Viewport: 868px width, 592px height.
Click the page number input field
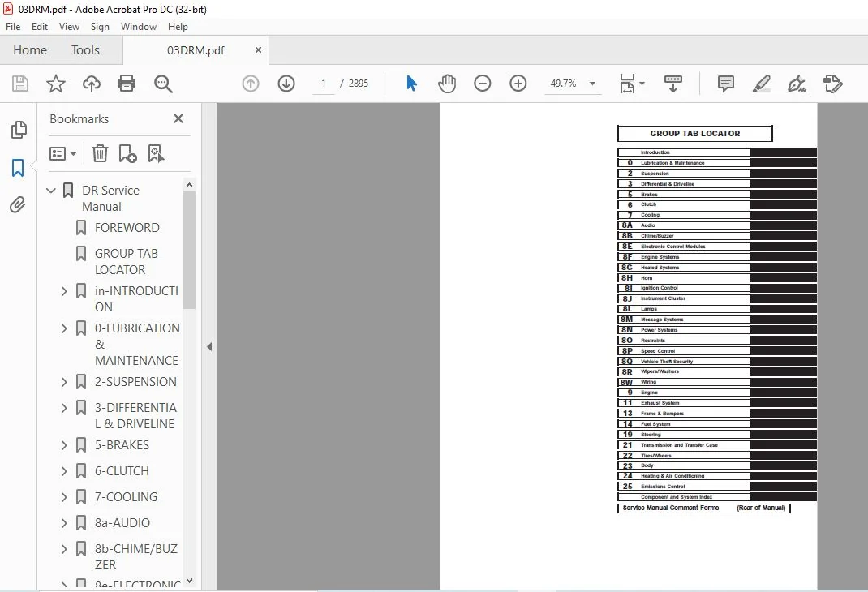point(324,84)
